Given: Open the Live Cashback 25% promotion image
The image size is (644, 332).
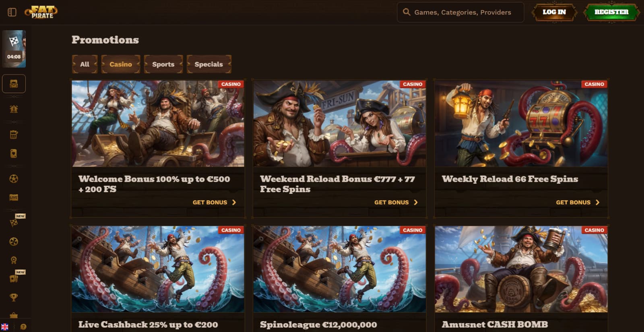Looking at the screenshot, I should tap(158, 269).
